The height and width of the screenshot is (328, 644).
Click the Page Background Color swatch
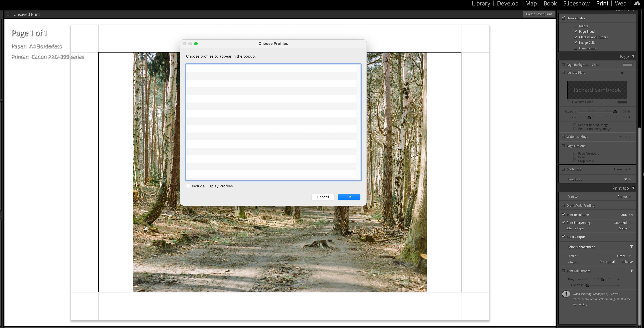(628, 65)
